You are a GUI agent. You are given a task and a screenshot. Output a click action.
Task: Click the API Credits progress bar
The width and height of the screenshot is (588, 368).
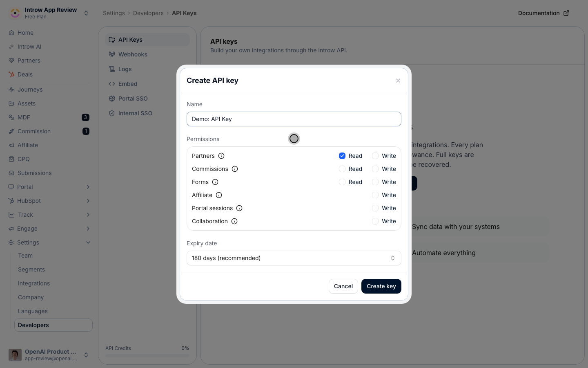pos(147,356)
